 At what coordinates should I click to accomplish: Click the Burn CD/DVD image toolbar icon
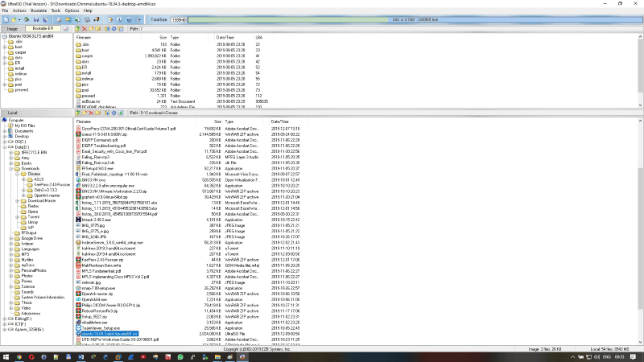[97, 19]
